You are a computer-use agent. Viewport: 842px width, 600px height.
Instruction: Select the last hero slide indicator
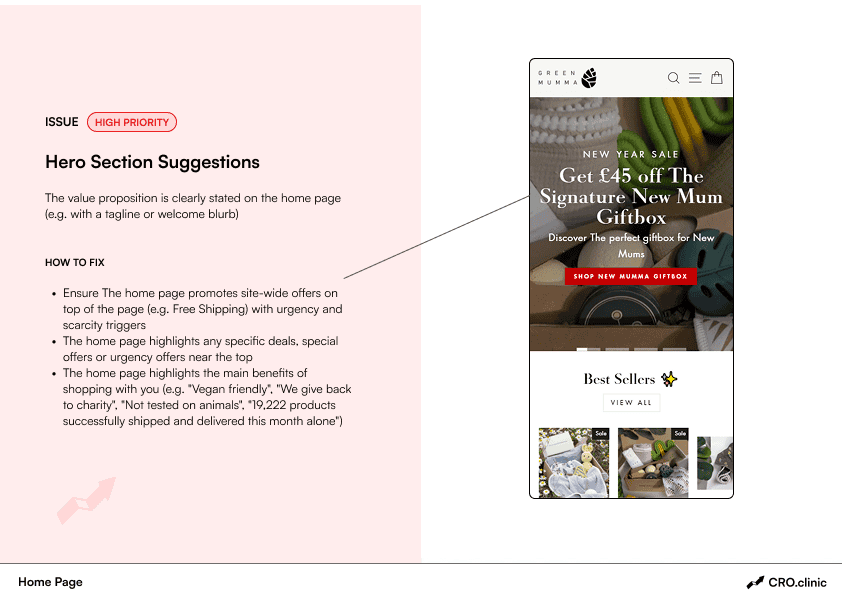click(x=674, y=349)
